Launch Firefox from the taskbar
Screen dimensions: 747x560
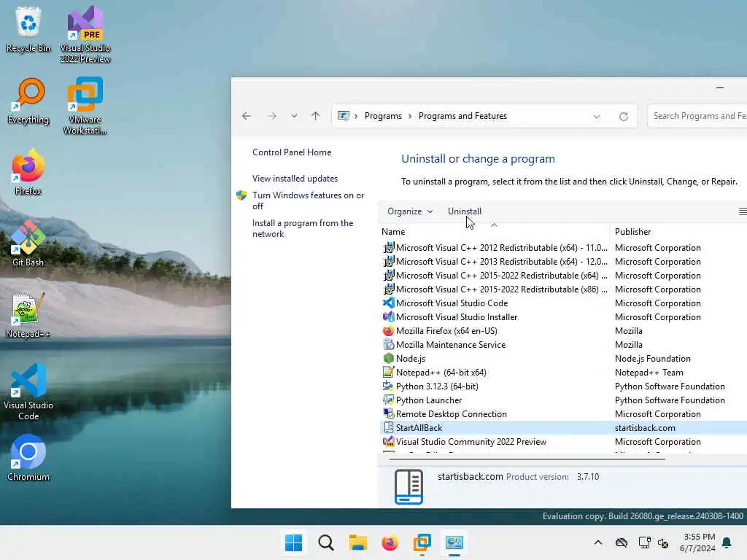pos(390,542)
